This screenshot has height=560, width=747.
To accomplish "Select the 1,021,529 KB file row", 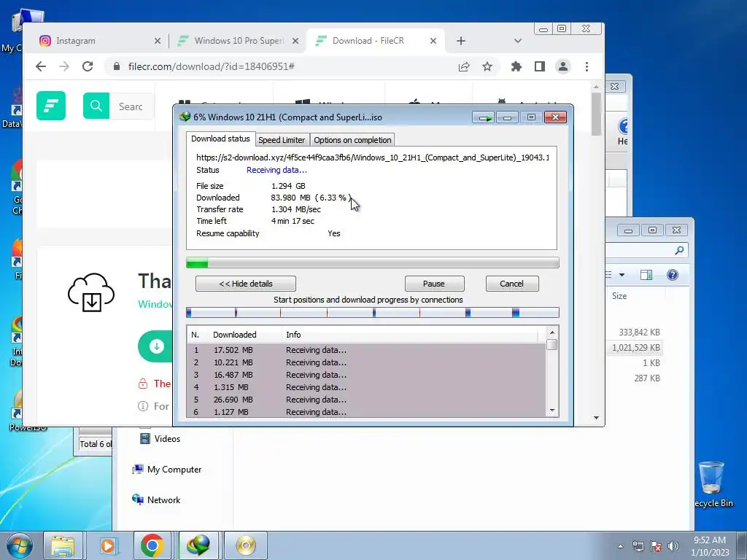I will pyautogui.click(x=635, y=348).
